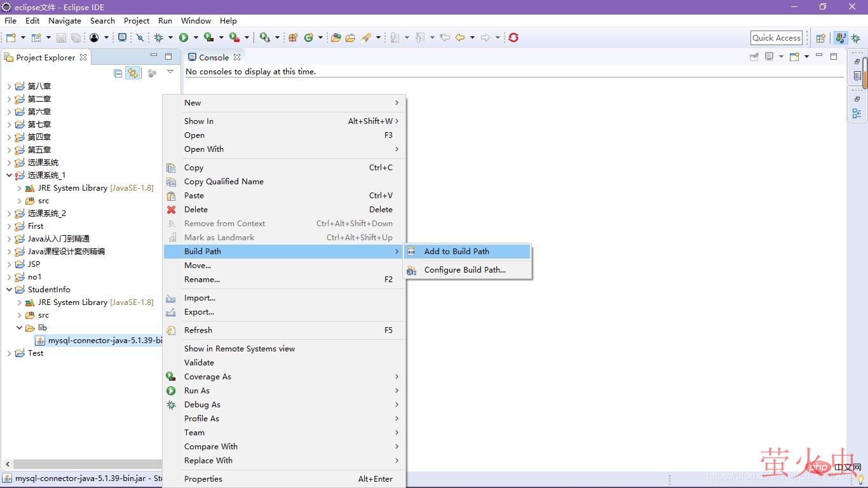This screenshot has width=868, height=488.
Task: Choose Configure Build Path... from submenu
Action: (x=465, y=270)
